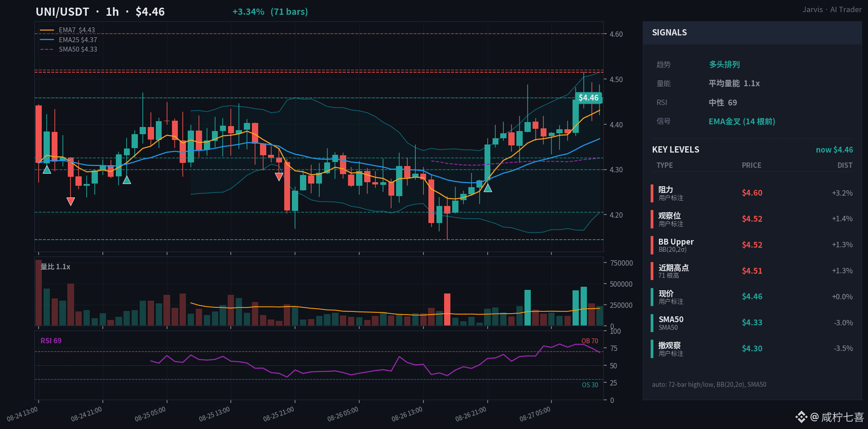
Task: Click the -3.5% distance value
Action: (x=843, y=349)
